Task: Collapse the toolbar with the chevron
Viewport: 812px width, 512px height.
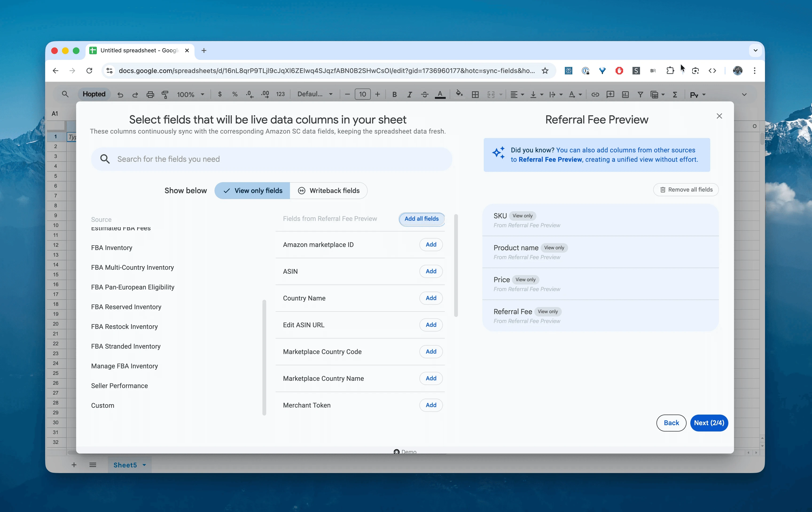Action: 744,95
